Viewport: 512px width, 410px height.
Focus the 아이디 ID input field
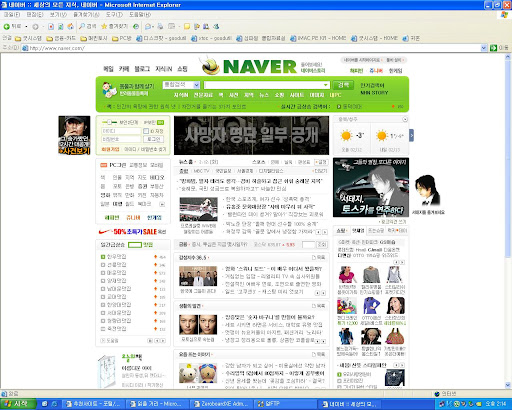click(121, 131)
